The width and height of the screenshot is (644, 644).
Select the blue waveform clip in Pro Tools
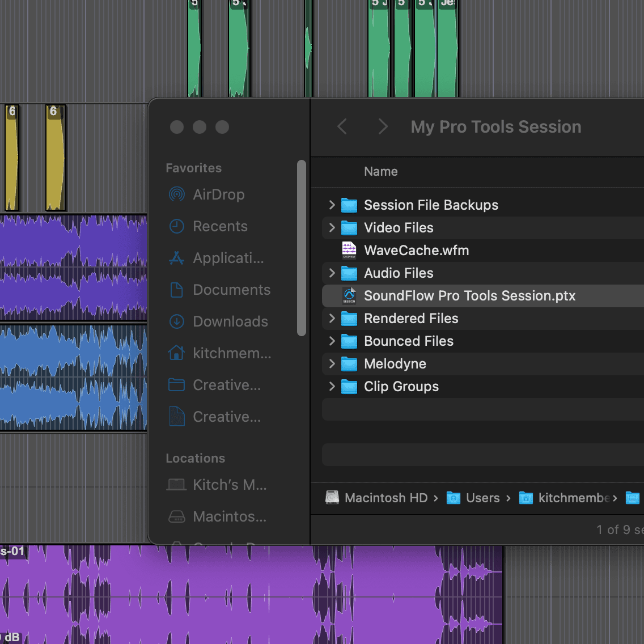click(x=73, y=378)
